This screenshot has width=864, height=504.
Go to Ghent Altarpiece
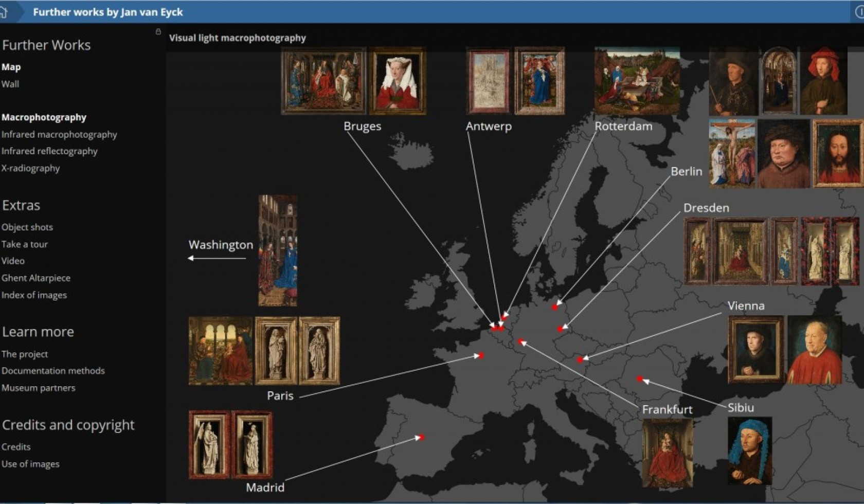point(36,278)
